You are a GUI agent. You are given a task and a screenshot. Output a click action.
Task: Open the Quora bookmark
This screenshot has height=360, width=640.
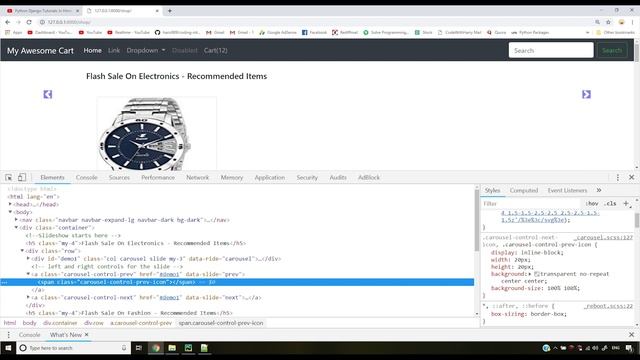[496, 32]
